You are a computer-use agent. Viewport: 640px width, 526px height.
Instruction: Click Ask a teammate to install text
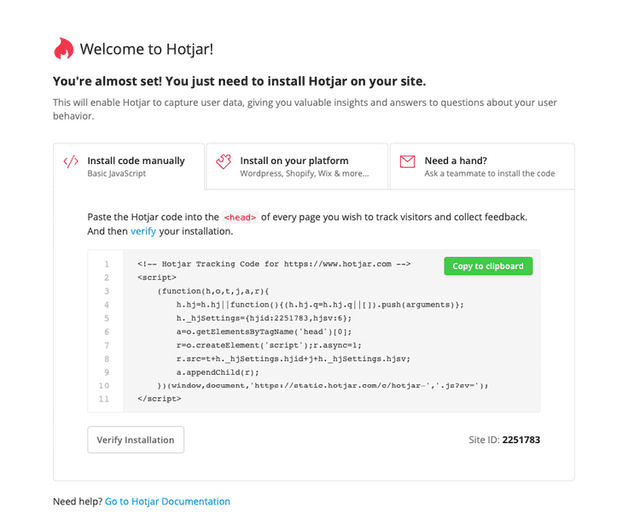click(489, 173)
